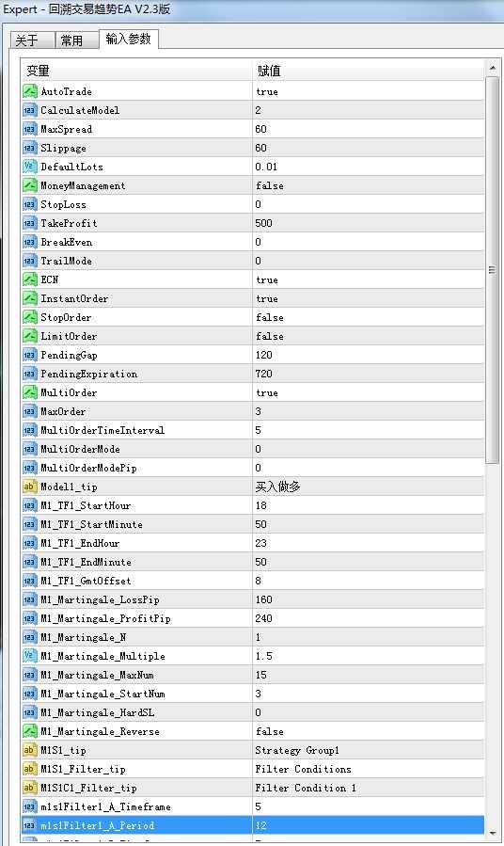Click the TakeProfit integer icon
Screen dimensions: 504x846
[29, 223]
